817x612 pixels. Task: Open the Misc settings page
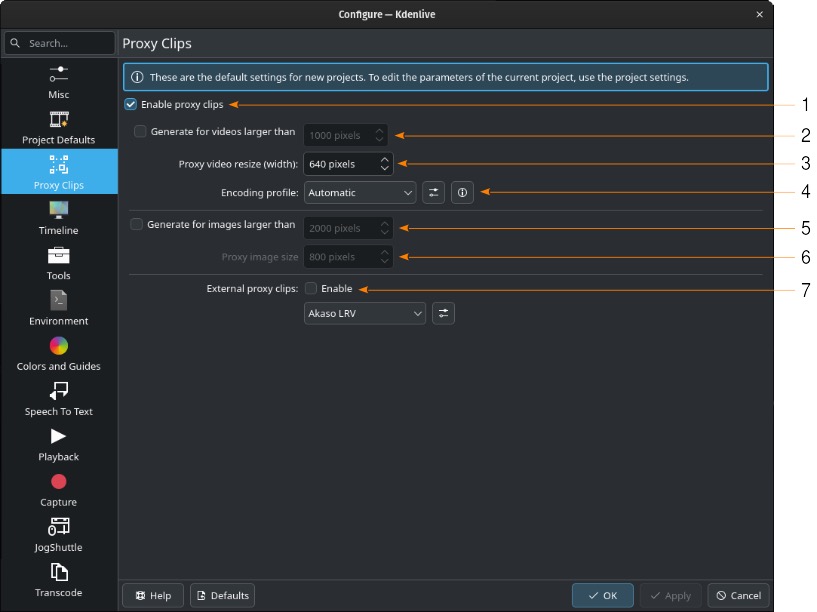[x=58, y=82]
